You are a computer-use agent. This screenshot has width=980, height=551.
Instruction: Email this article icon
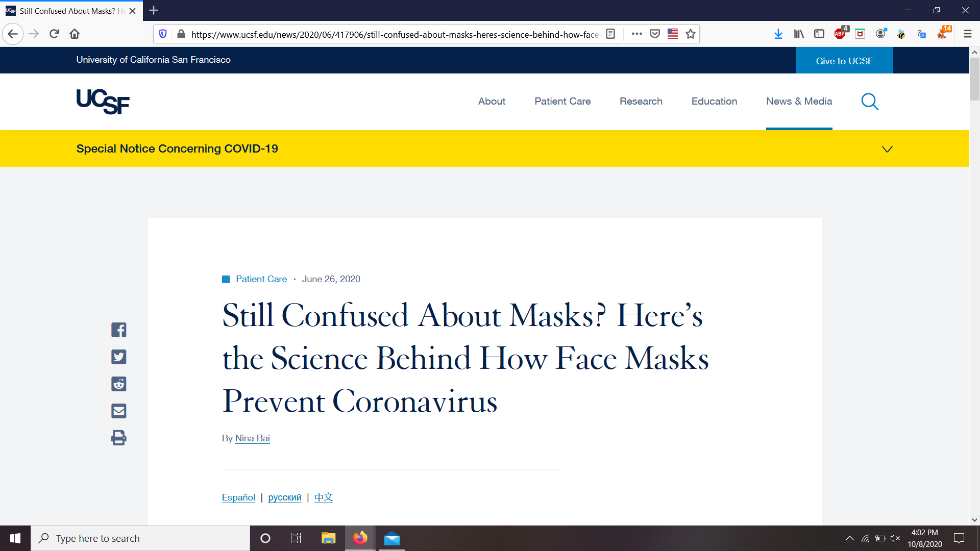click(x=118, y=411)
